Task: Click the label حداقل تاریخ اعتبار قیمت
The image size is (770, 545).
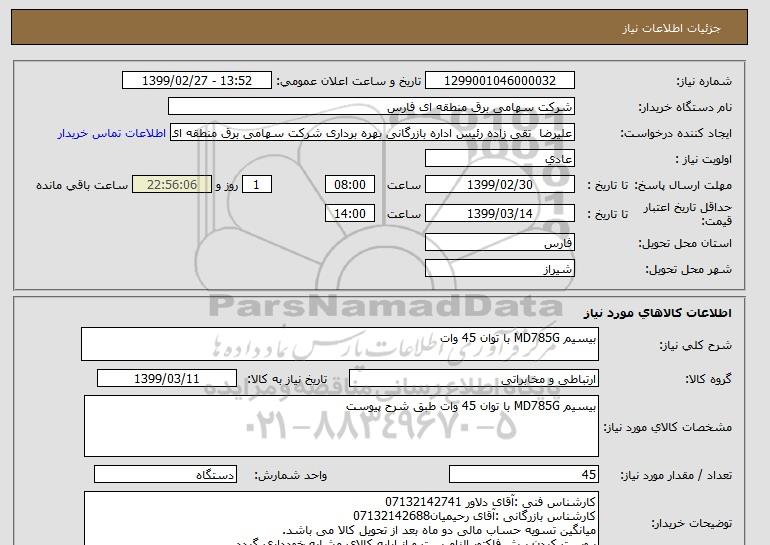Action: 688,214
